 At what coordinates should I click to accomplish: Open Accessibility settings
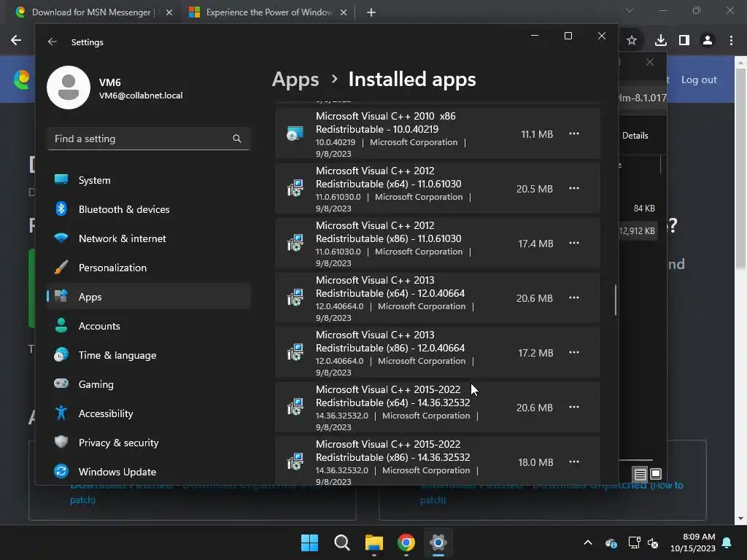149,413
